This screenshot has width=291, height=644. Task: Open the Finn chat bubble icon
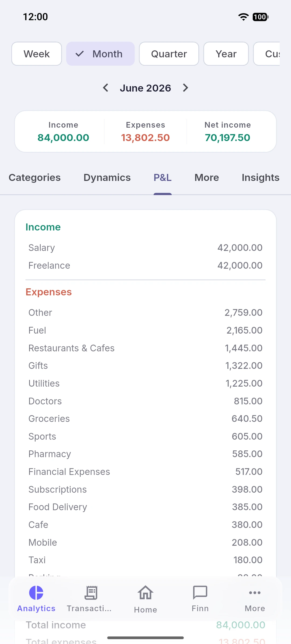tap(200, 593)
